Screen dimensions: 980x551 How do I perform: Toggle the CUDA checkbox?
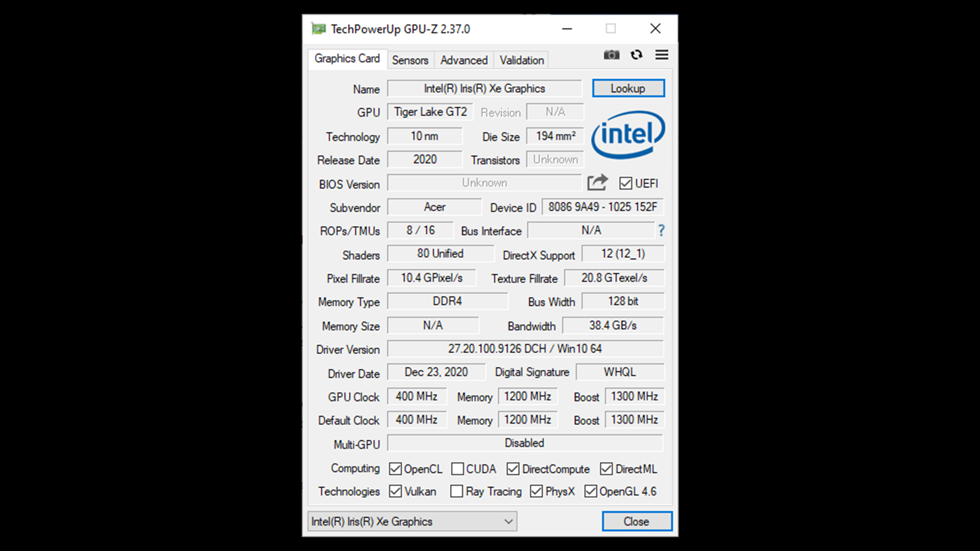457,469
